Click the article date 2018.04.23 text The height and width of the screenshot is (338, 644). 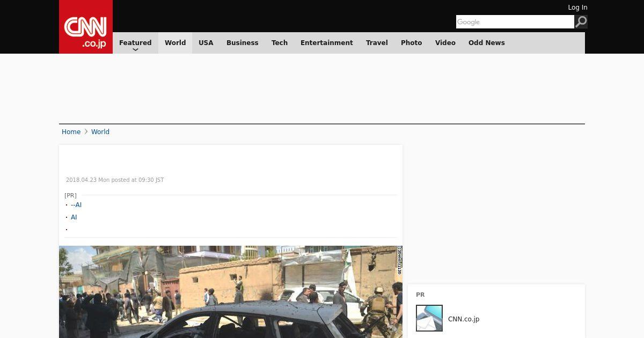tap(115, 180)
